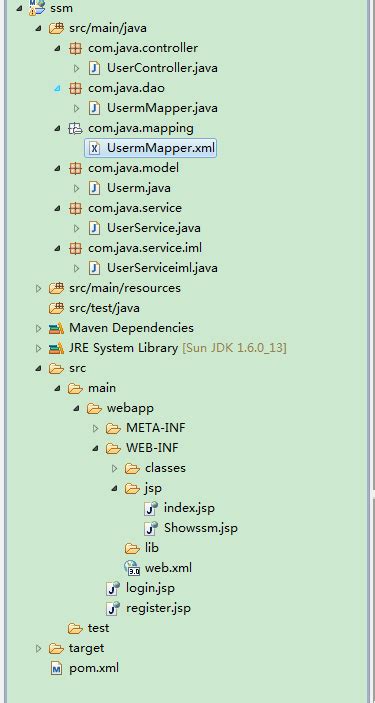Collapse the com.java.controller package
375x703 pixels.
[57, 48]
